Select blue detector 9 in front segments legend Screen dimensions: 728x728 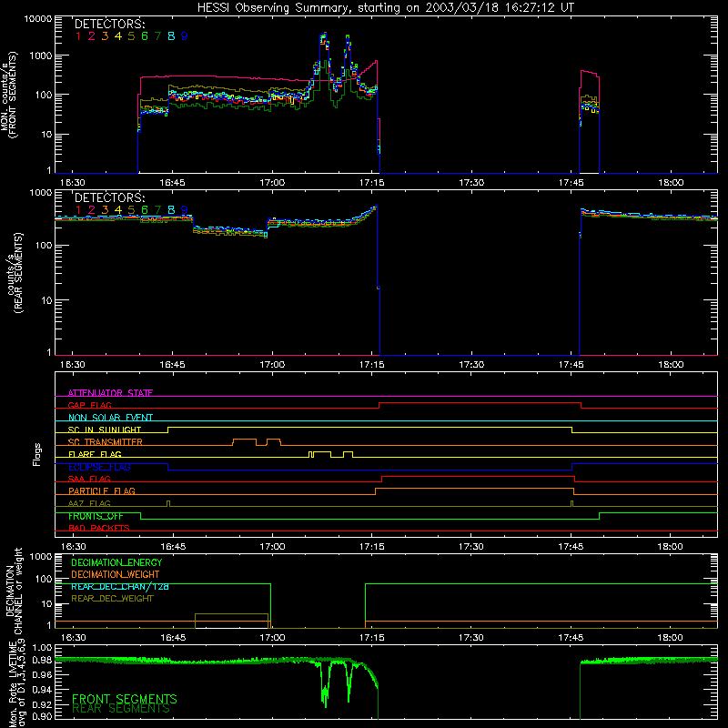[185, 36]
